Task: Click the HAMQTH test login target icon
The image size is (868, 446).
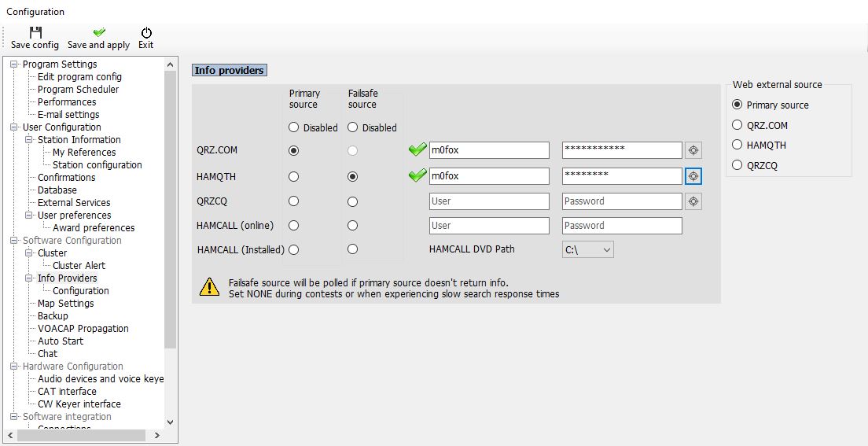Action: pyautogui.click(x=693, y=176)
